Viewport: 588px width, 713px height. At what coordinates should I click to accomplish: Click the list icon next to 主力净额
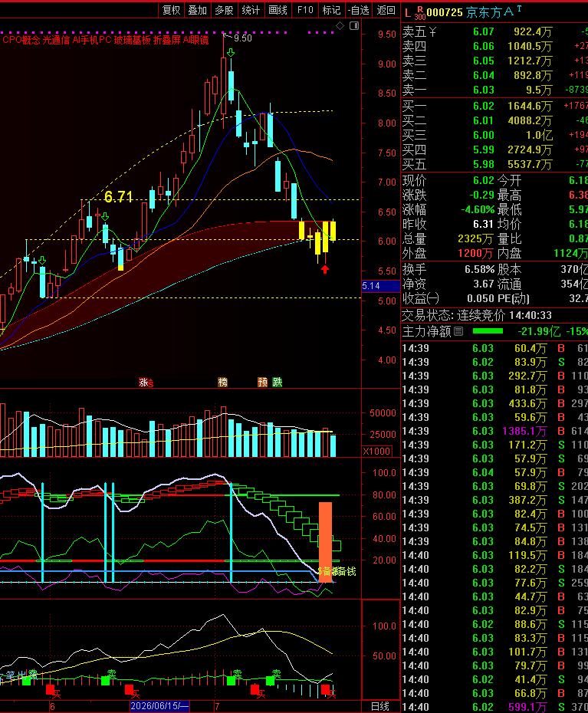(x=458, y=331)
